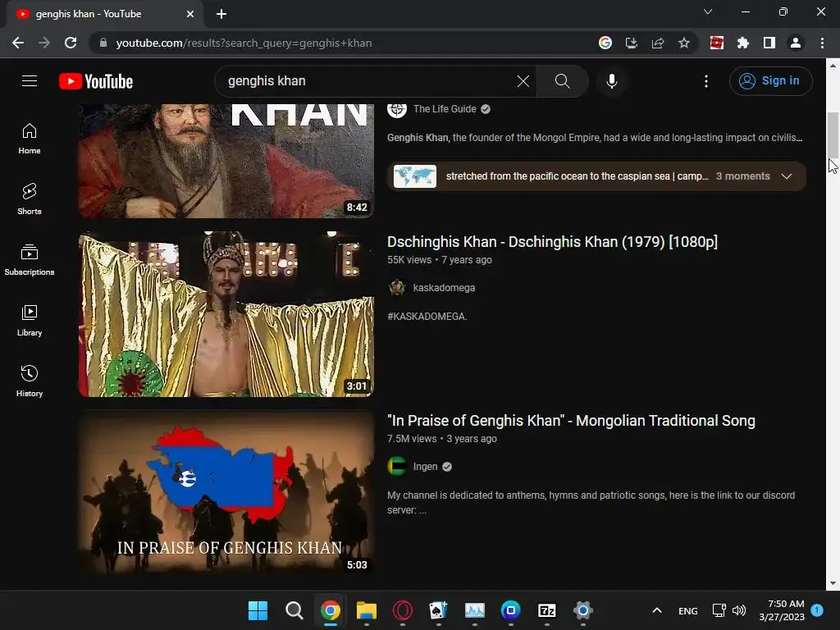Viewport: 840px width, 630px height.
Task: Clear the search box with the X icon
Action: [x=523, y=81]
